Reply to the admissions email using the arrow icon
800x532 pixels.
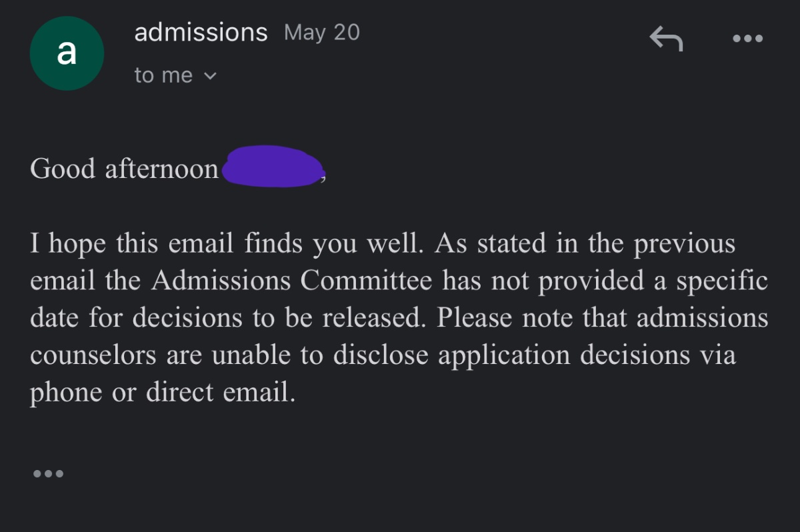point(666,39)
